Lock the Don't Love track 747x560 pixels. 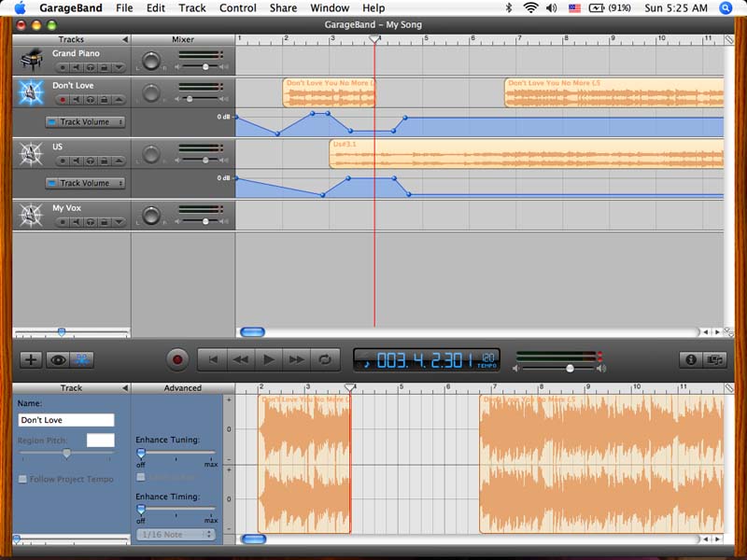click(x=104, y=100)
